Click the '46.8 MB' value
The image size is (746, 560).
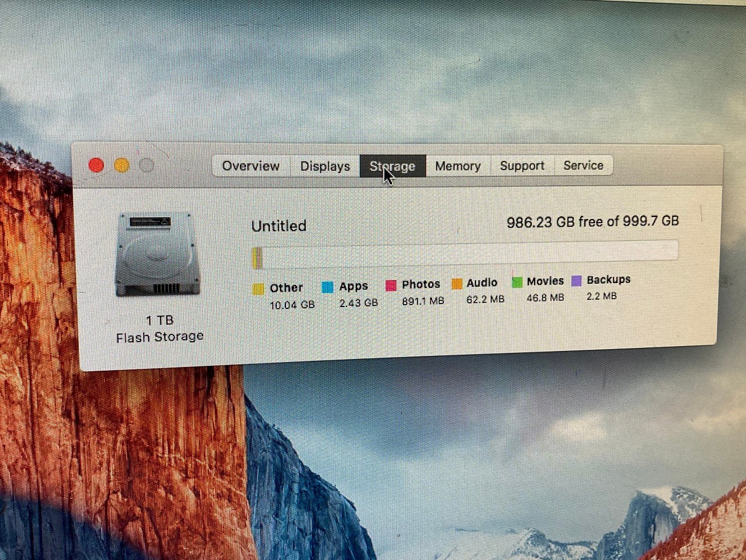coord(545,298)
